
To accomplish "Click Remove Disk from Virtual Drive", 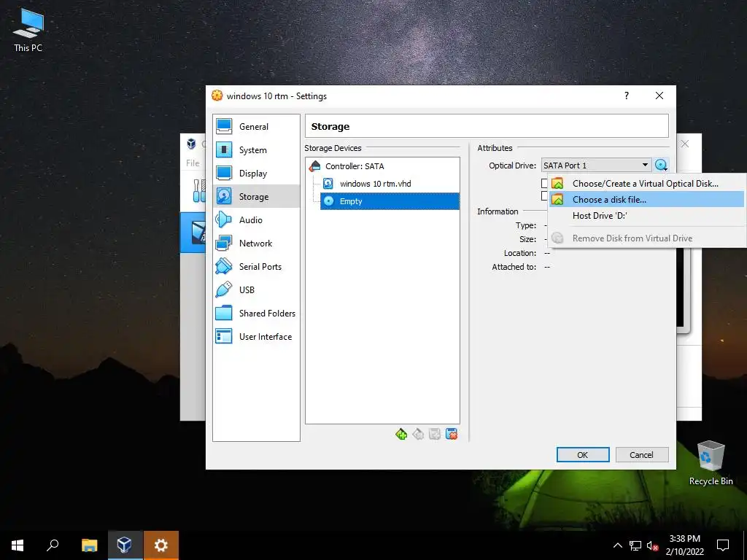I will click(646, 238).
